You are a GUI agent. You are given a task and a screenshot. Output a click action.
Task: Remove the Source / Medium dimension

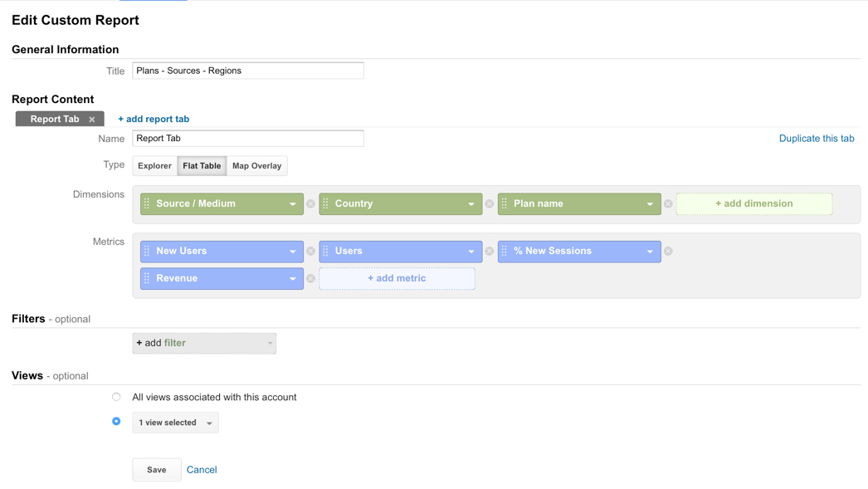click(310, 203)
